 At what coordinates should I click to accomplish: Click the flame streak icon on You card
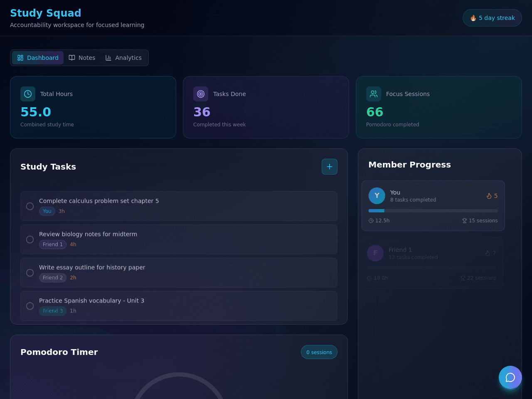point(489,196)
